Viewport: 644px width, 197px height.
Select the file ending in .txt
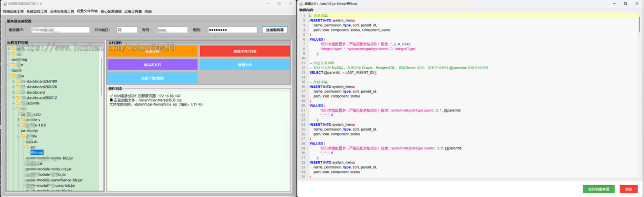tap(33, 163)
